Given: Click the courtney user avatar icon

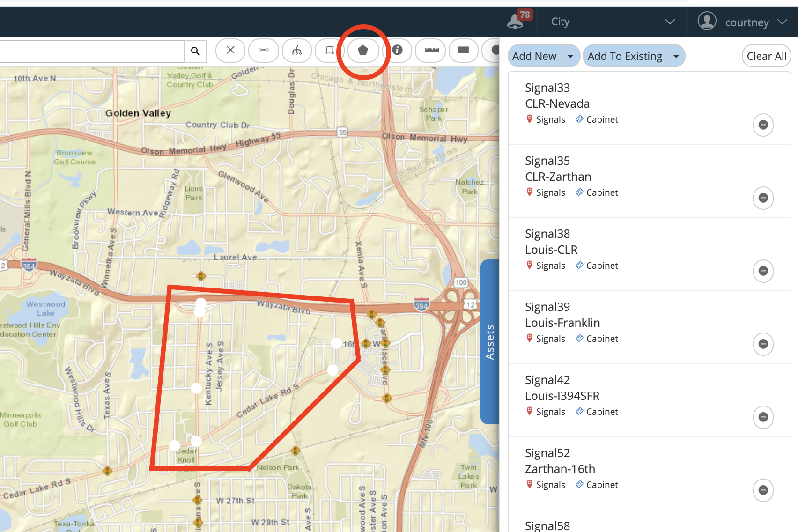Looking at the screenshot, I should 707,21.
